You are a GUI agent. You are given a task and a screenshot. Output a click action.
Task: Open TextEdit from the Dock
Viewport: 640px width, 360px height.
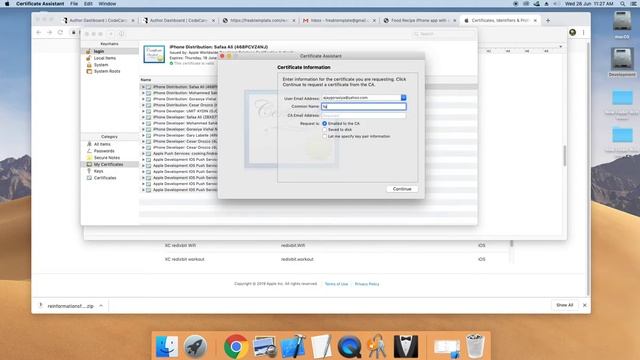tap(321, 347)
